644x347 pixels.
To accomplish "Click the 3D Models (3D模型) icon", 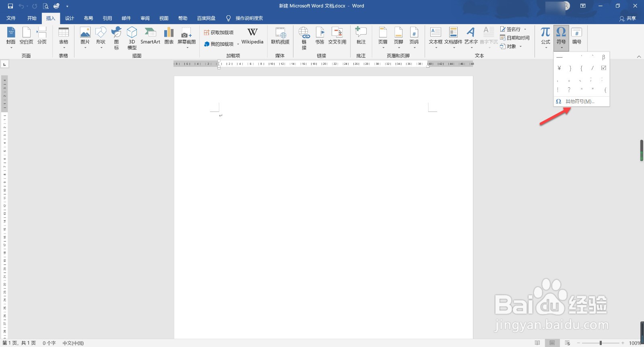I will [132, 37].
